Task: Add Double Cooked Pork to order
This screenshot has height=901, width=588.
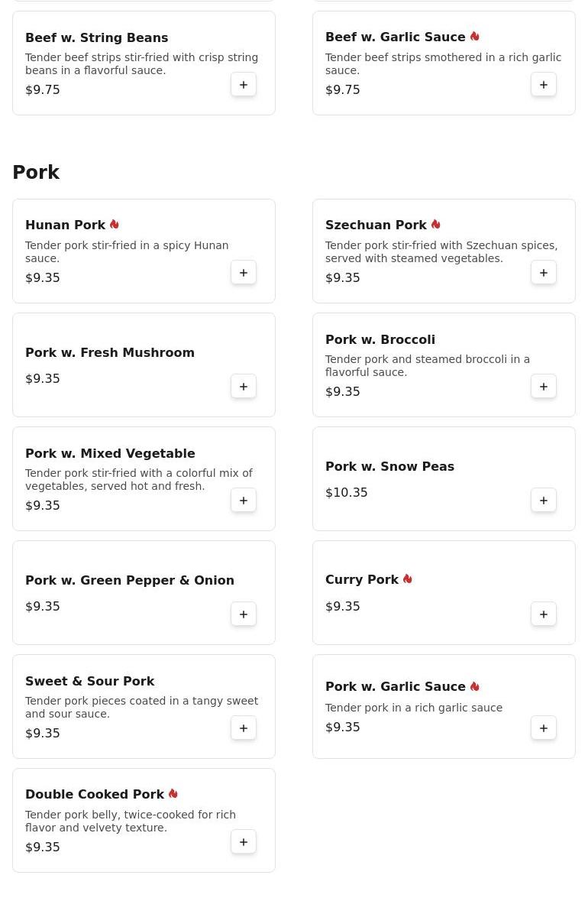Action: pos(244,842)
